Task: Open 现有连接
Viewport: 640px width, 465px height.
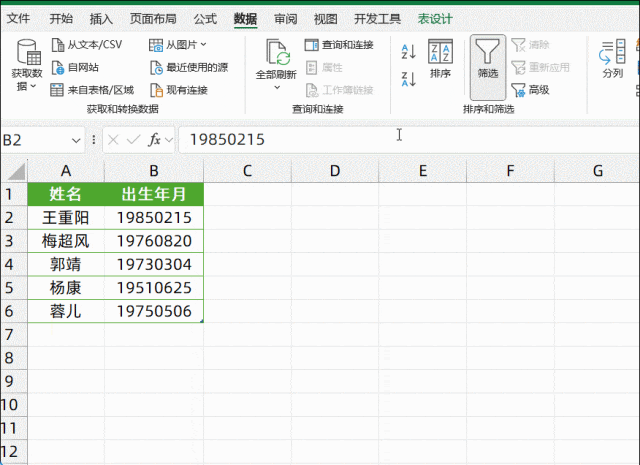Action: click(179, 90)
